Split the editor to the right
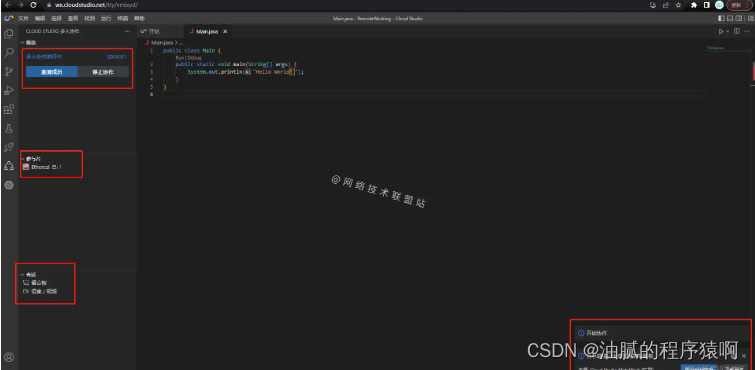The height and width of the screenshot is (370, 755). (737, 31)
